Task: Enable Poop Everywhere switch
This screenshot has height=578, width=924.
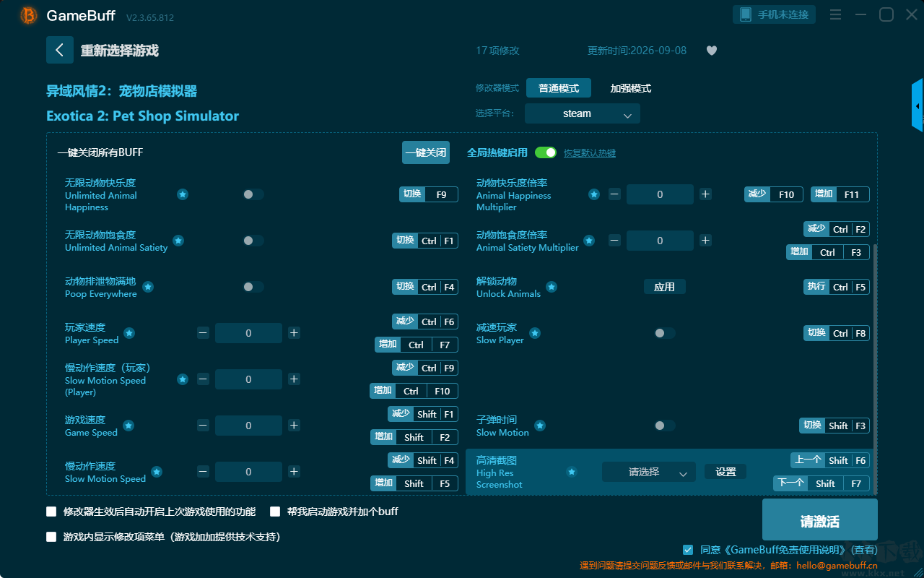Action: coord(253,287)
